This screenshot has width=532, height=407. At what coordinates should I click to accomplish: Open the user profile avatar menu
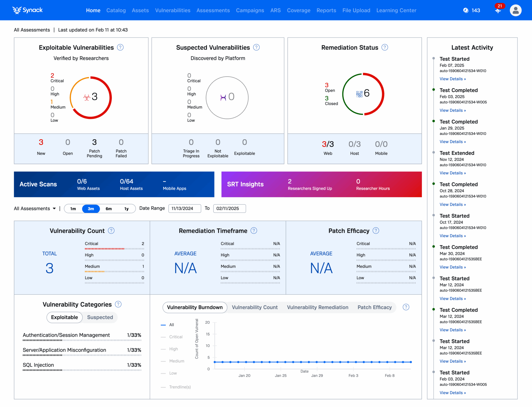515,10
